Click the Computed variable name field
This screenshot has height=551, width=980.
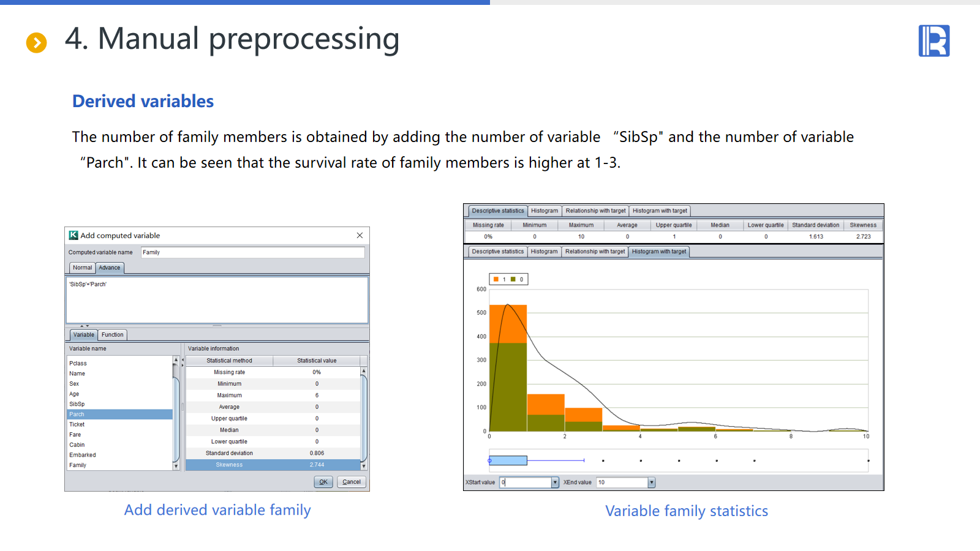point(252,252)
